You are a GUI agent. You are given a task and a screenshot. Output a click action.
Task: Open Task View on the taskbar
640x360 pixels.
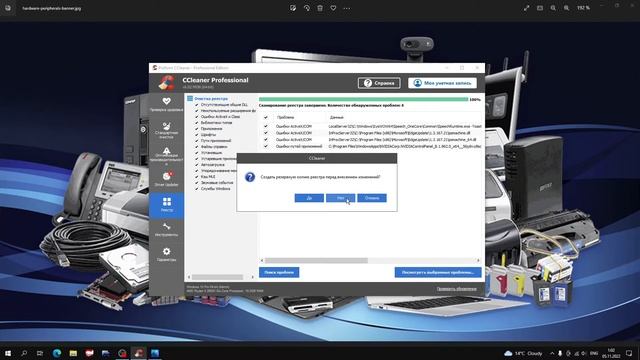point(40,353)
